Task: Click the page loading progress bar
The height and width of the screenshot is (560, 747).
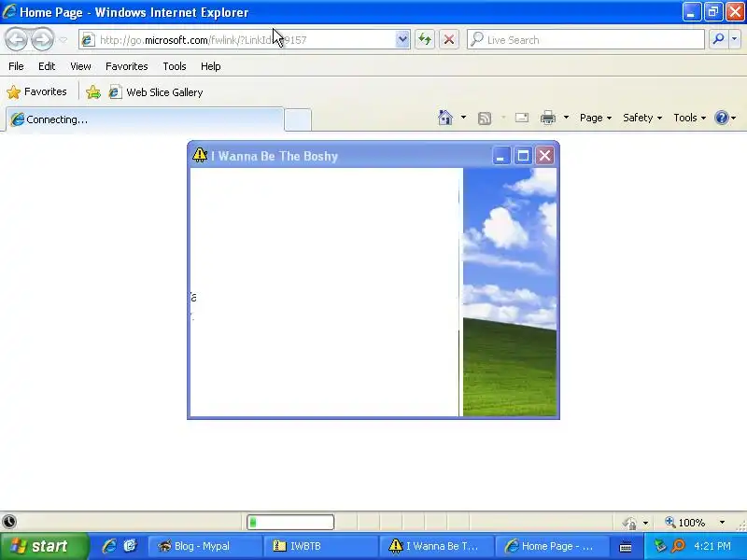Action: (290, 523)
